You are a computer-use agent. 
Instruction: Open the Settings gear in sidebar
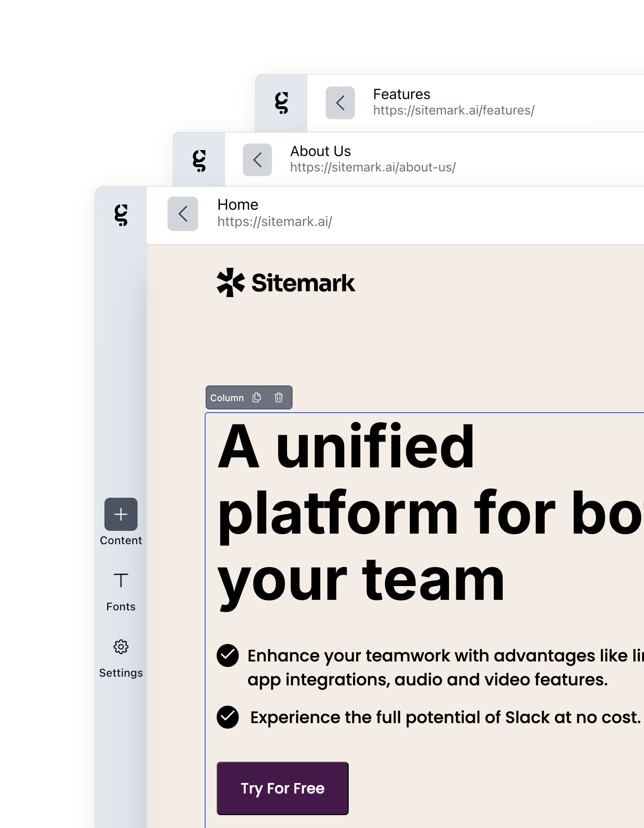coord(121,647)
